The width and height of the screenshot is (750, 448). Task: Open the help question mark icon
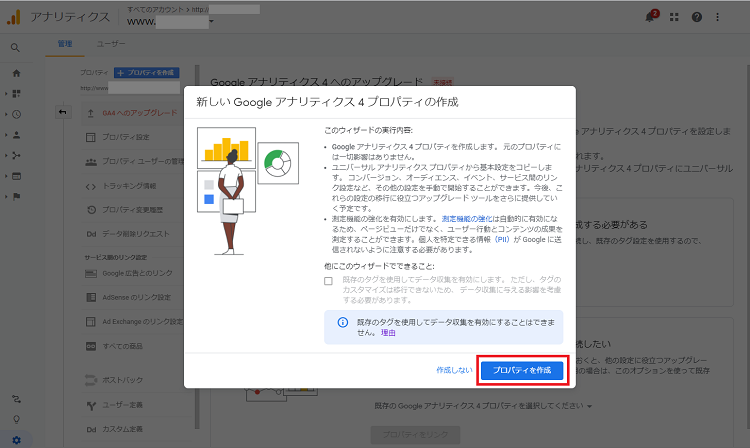point(697,17)
